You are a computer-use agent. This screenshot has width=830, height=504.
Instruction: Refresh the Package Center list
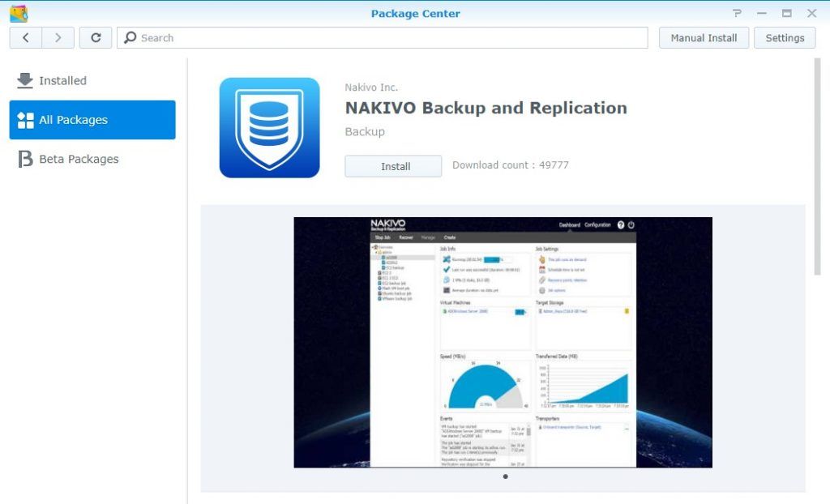point(96,37)
